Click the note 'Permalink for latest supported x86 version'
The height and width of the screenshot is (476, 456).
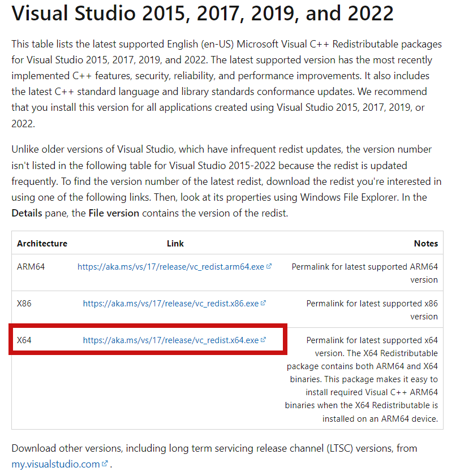372,310
